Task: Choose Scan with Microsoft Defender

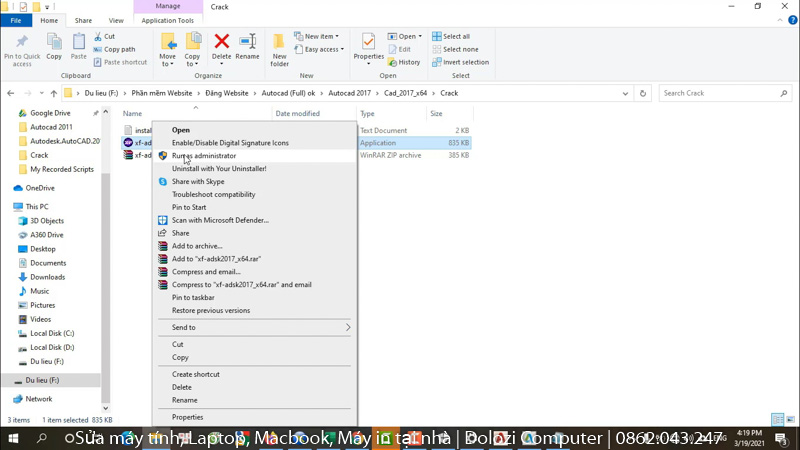Action: (x=219, y=220)
